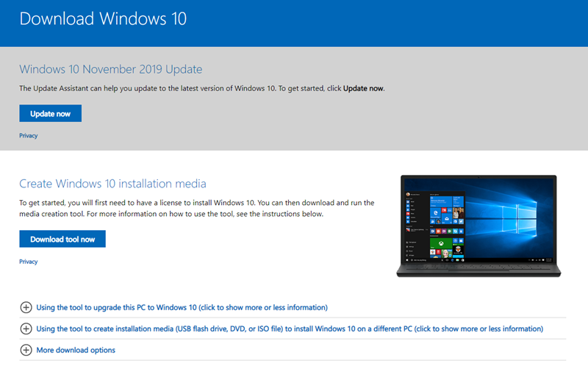Image resolution: width=588 pixels, height=366 pixels.
Task: Click the laptop keyboard in the picture
Action: 478,268
